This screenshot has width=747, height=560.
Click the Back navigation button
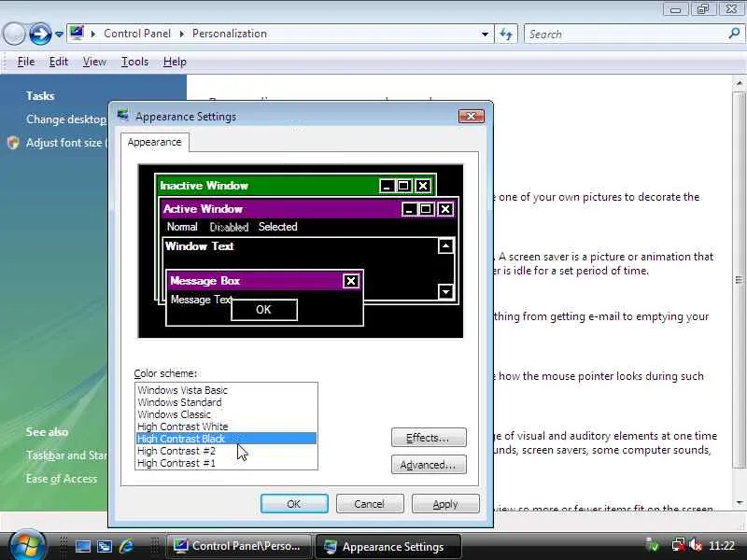[14, 35]
